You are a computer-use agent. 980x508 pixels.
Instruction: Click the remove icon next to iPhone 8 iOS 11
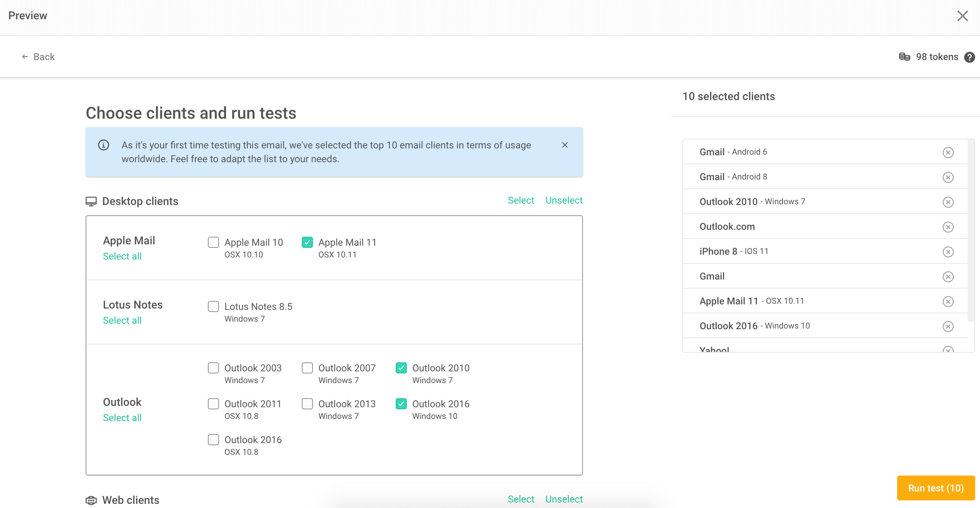[x=948, y=251]
